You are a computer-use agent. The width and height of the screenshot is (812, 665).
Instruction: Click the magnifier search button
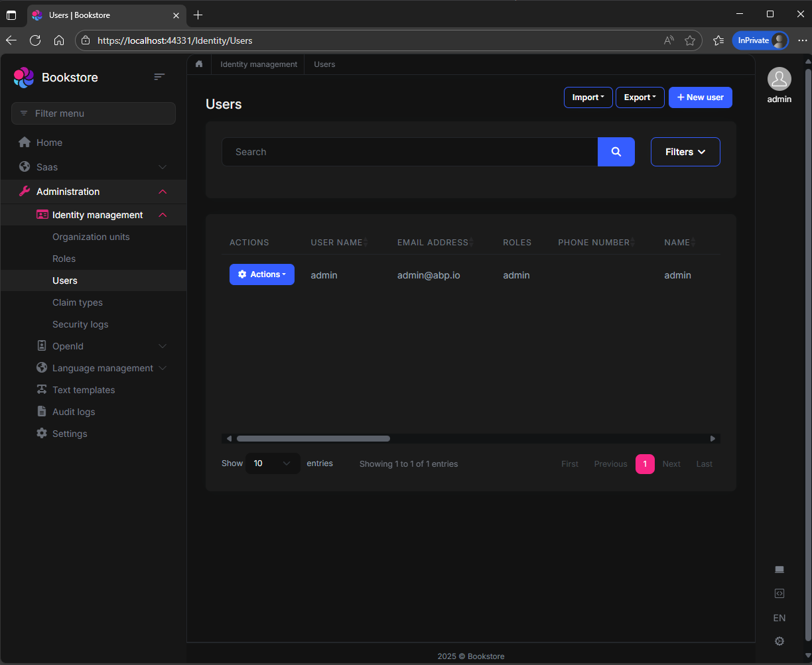(616, 152)
